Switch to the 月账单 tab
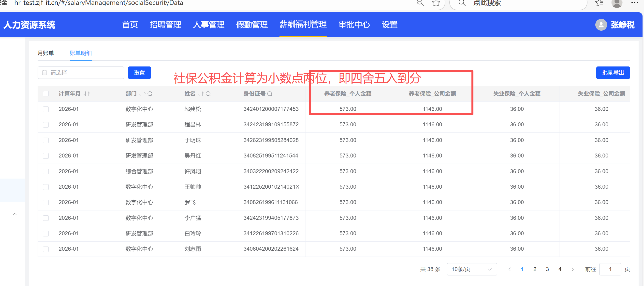644x286 pixels. 46,53
